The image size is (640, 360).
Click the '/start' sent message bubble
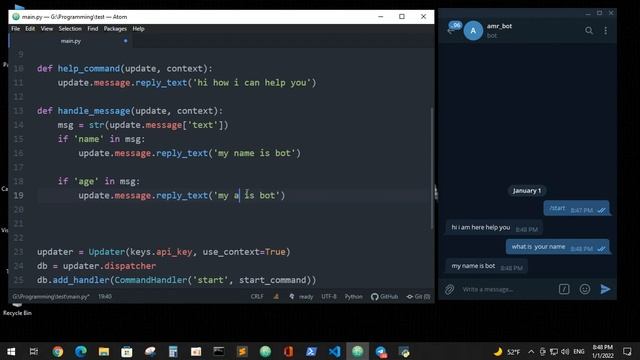(x=576, y=209)
